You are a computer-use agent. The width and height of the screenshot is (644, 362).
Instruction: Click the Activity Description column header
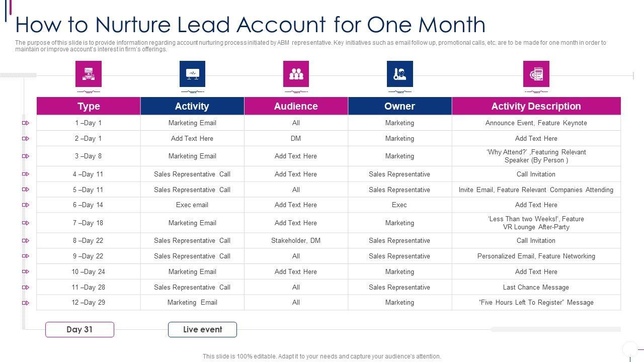pyautogui.click(x=536, y=106)
